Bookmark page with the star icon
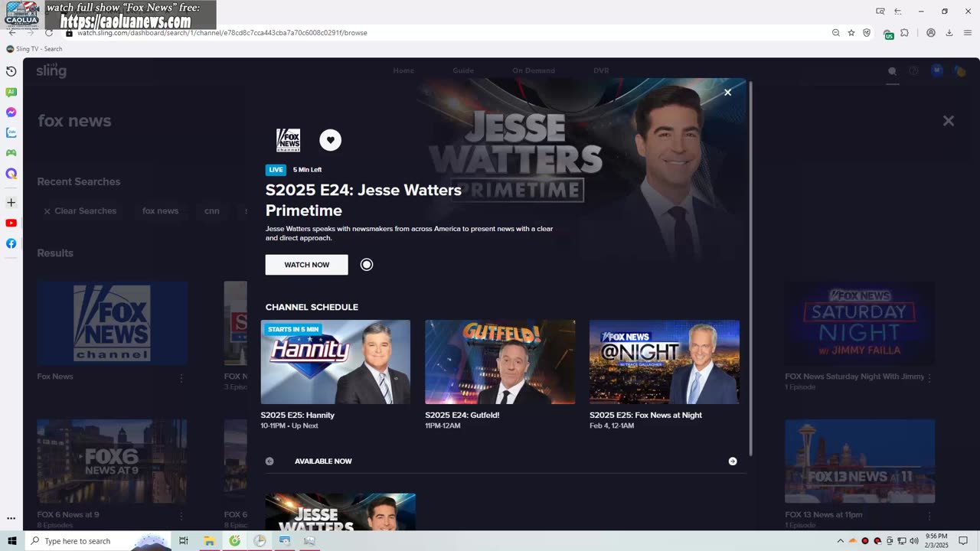 (x=851, y=33)
